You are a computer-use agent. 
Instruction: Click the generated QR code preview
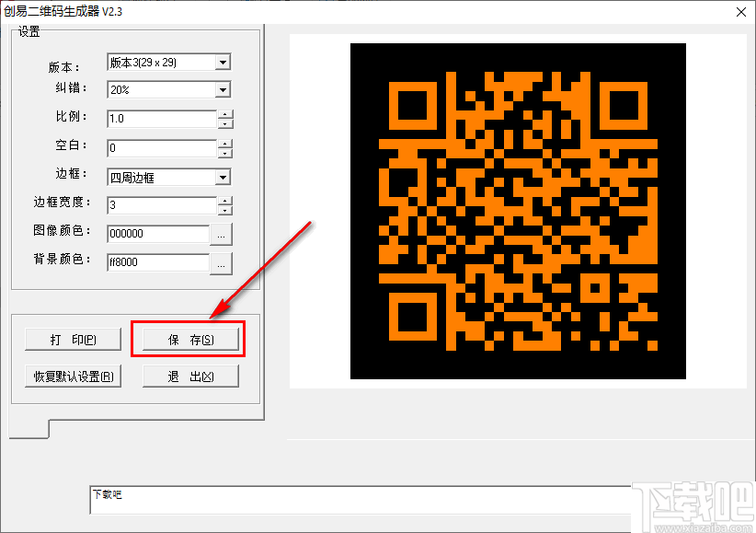tap(518, 211)
